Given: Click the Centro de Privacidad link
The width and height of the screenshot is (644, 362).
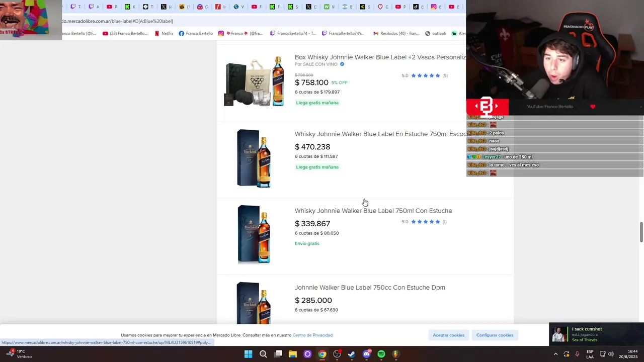Looking at the screenshot, I should click(x=312, y=335).
